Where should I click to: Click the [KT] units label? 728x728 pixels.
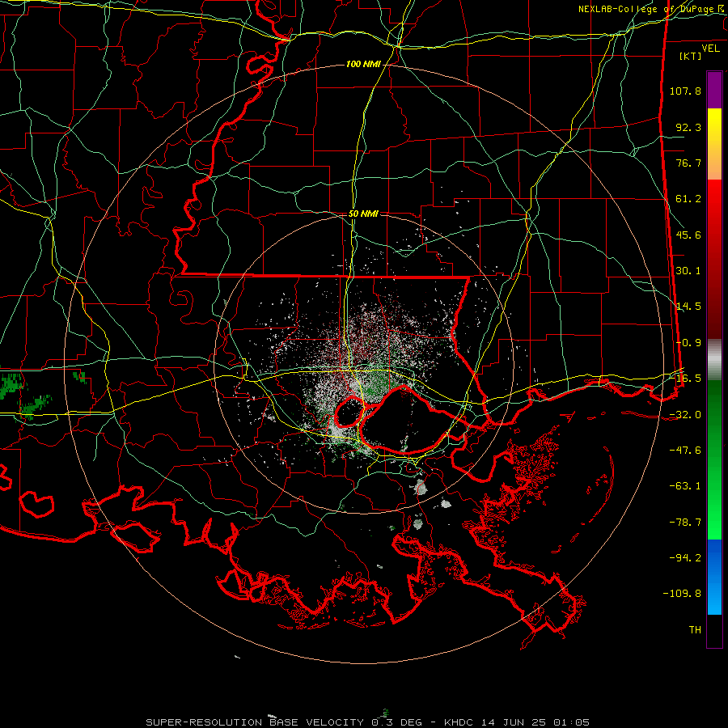pyautogui.click(x=691, y=56)
